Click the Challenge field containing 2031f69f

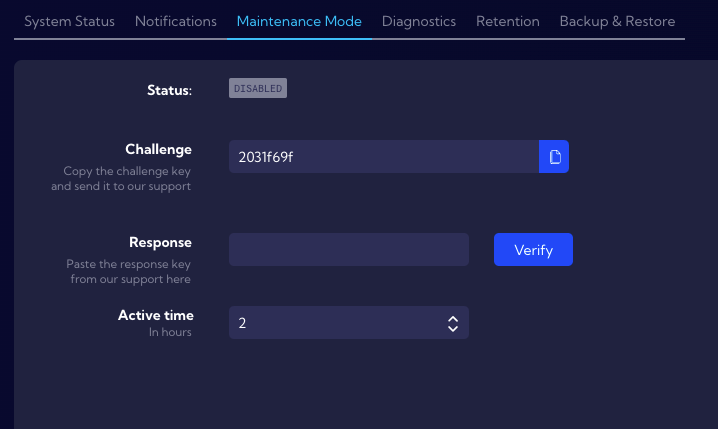(x=384, y=157)
